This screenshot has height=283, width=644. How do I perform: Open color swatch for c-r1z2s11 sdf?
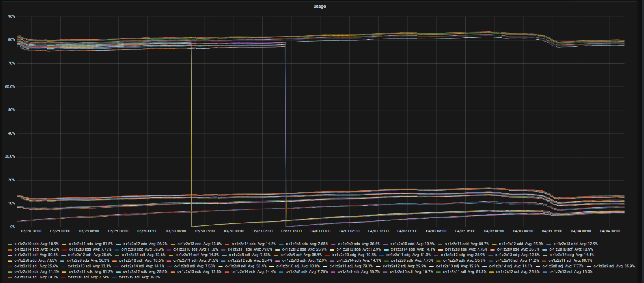(10, 255)
